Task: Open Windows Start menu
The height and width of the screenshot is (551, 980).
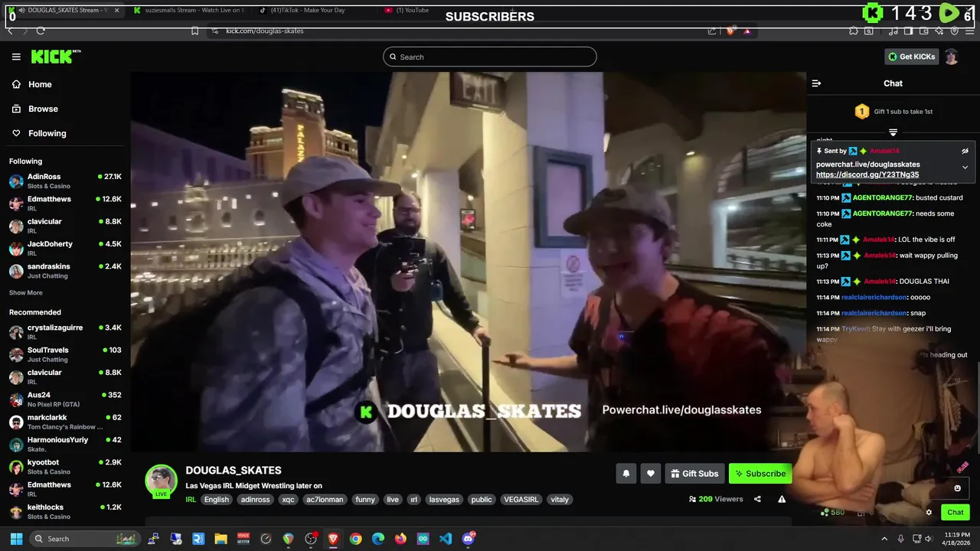Action: pos(16,539)
